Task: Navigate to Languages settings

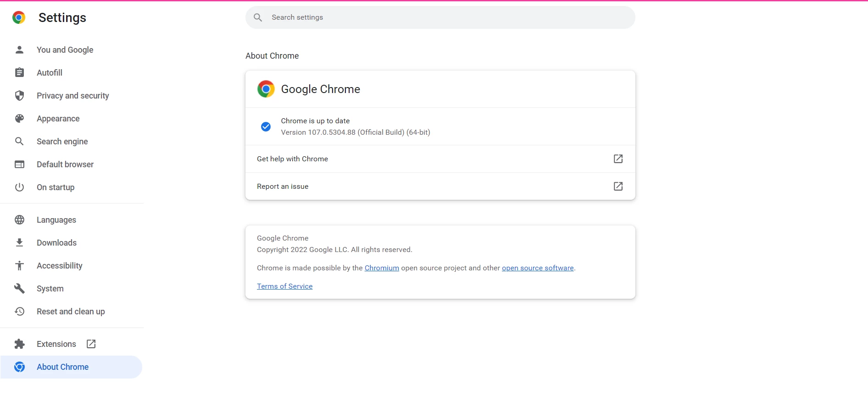Action: pos(72,219)
